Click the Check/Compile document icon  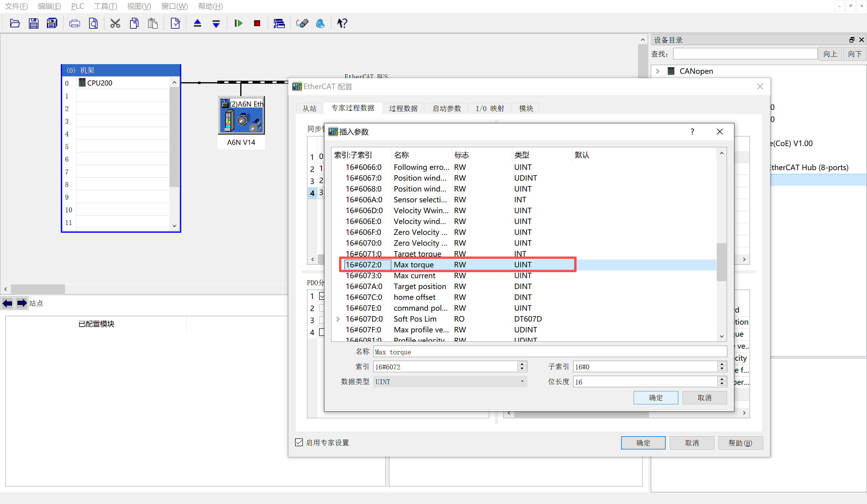175,23
